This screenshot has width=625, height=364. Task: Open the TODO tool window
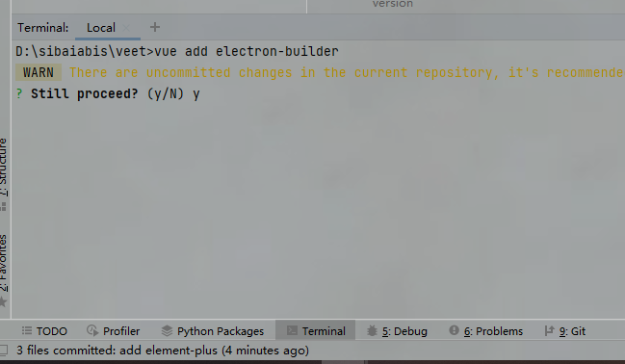click(44, 331)
